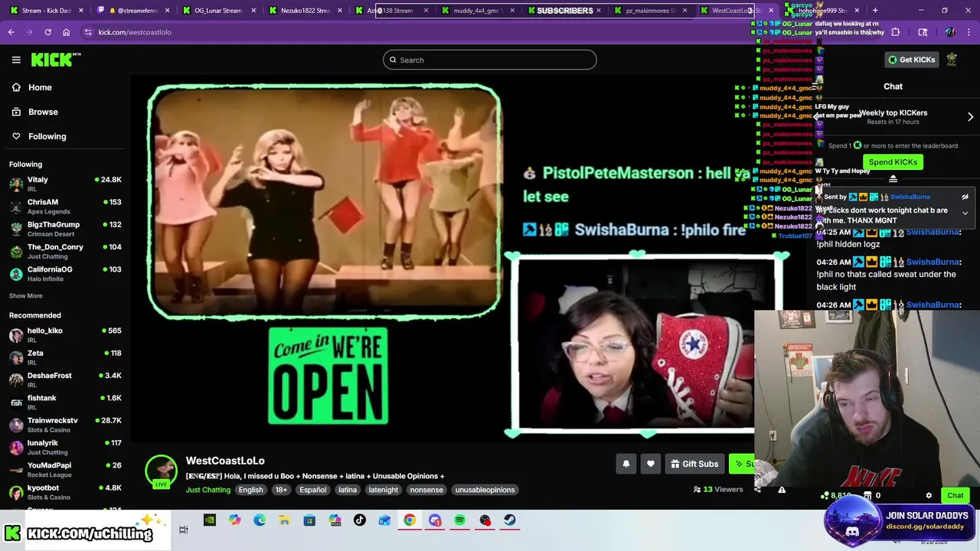Open hello_kiko's recommended channel
Image resolution: width=980 pixels, height=551 pixels.
tap(65, 334)
